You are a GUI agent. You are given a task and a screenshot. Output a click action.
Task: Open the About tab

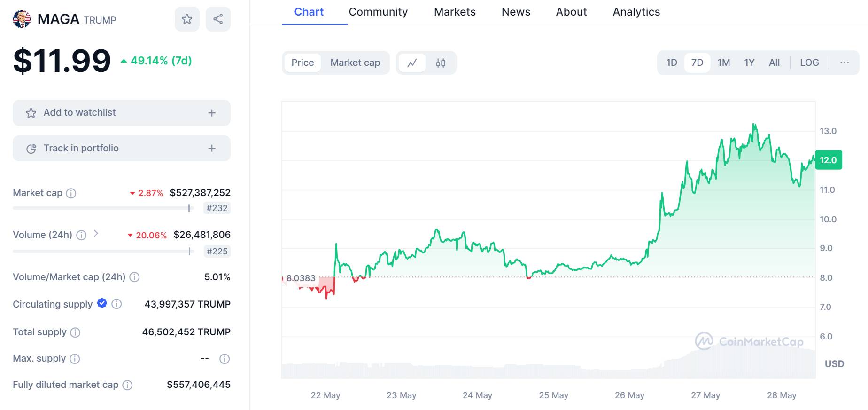click(571, 12)
